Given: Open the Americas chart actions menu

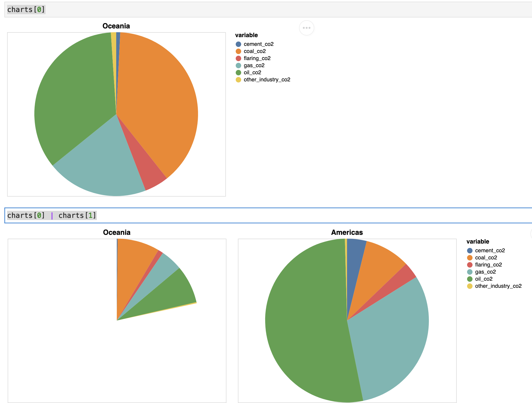Looking at the screenshot, I should coord(531,234).
